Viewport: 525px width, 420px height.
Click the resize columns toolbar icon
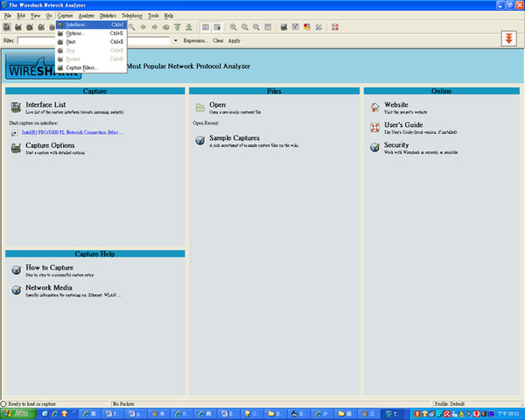(268, 27)
